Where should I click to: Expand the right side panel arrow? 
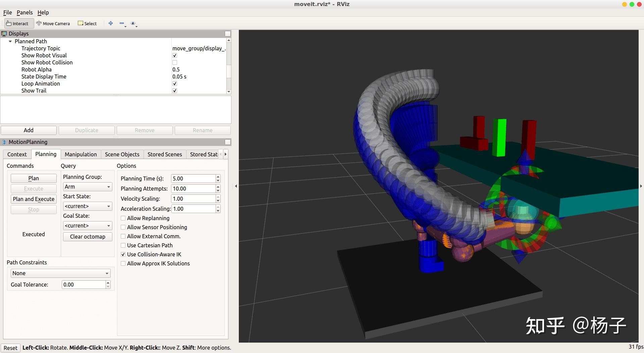[x=641, y=186]
